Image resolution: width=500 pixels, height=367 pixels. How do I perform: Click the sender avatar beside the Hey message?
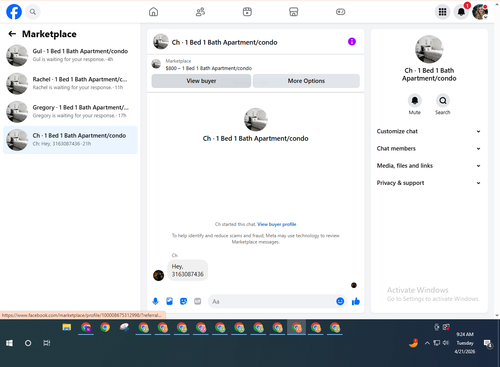point(158,275)
